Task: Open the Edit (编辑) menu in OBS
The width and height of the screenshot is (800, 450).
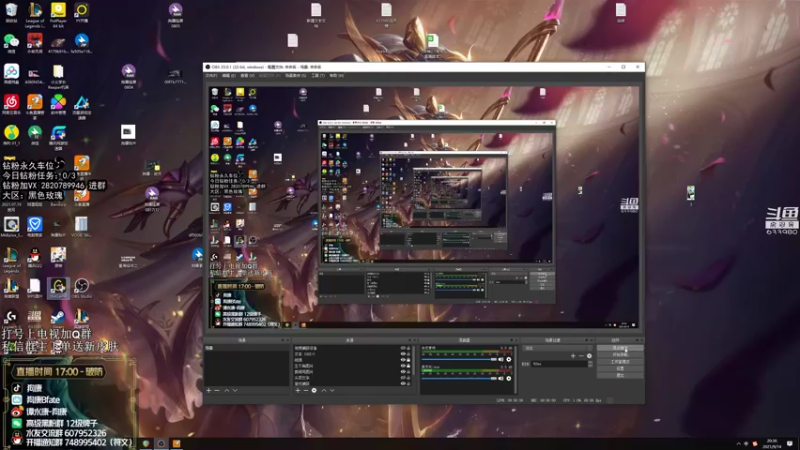Action: click(229, 76)
